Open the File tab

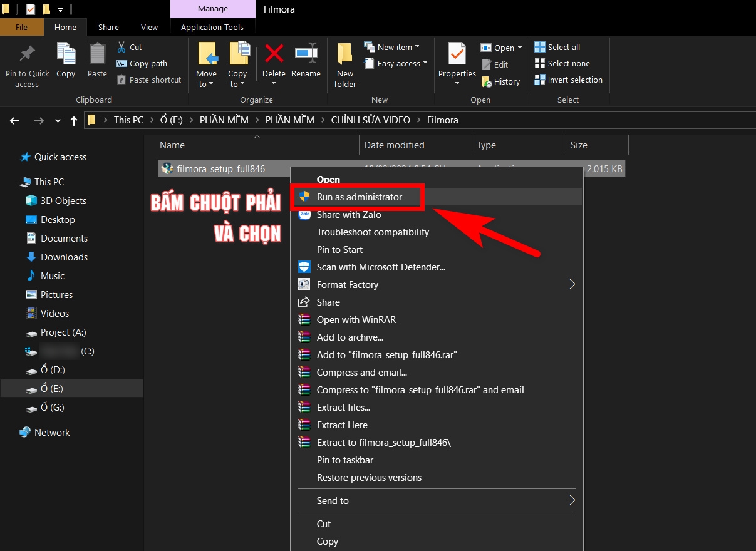point(22,27)
